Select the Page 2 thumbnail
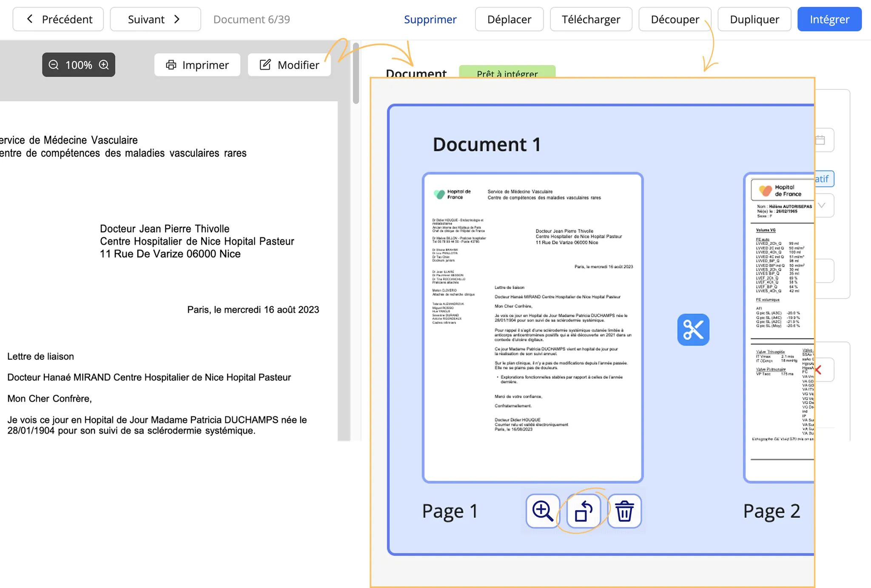Viewport: 871px width, 588px height. tap(779, 327)
